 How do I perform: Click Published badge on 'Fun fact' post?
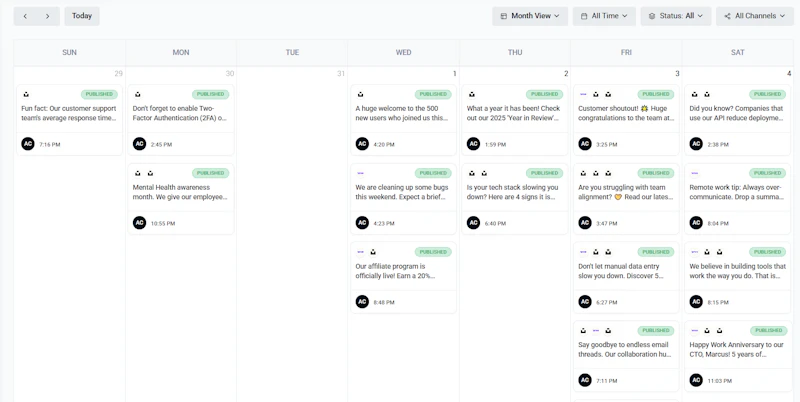pos(99,94)
